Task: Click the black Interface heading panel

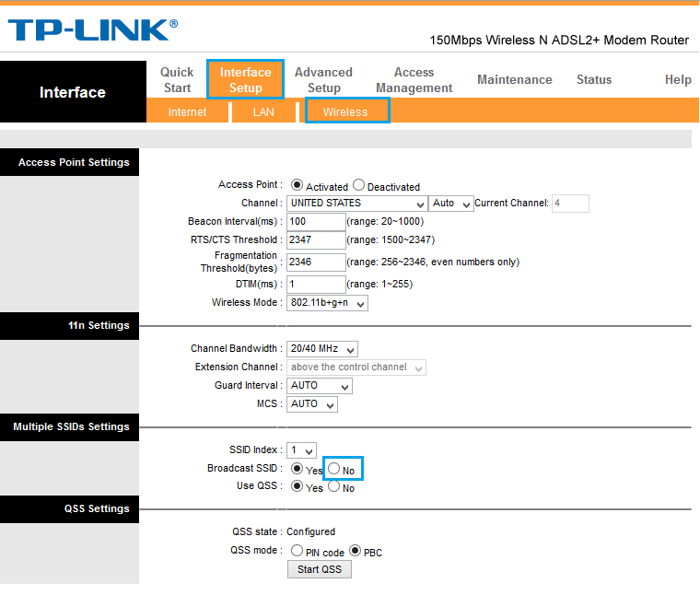Action: point(73,91)
